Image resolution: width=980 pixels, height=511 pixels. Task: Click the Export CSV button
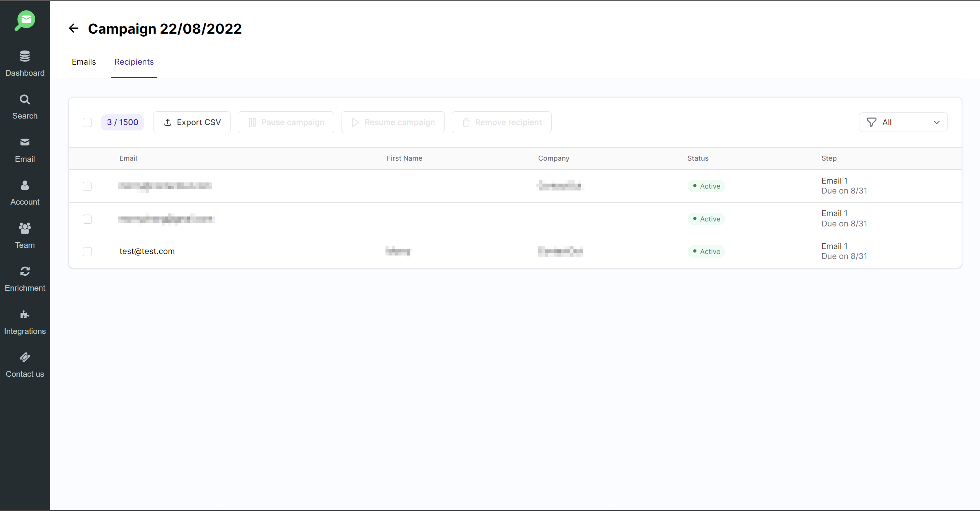192,122
